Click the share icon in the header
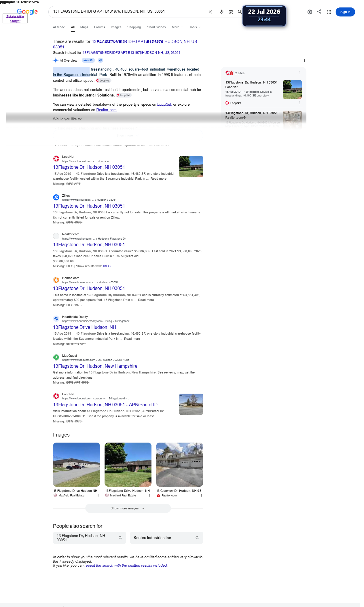The width and height of the screenshot is (364, 607). point(319,12)
